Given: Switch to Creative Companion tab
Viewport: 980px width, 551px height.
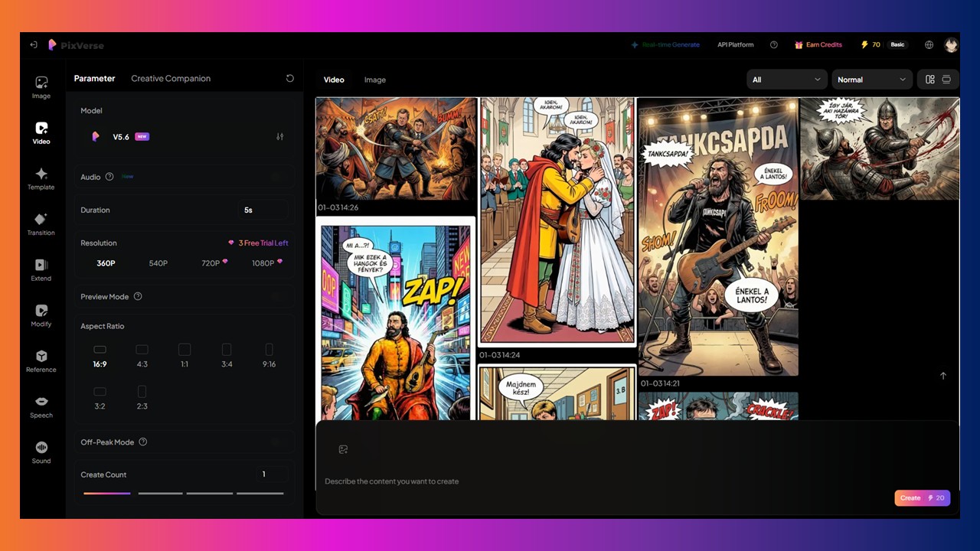Looking at the screenshot, I should 171,78.
